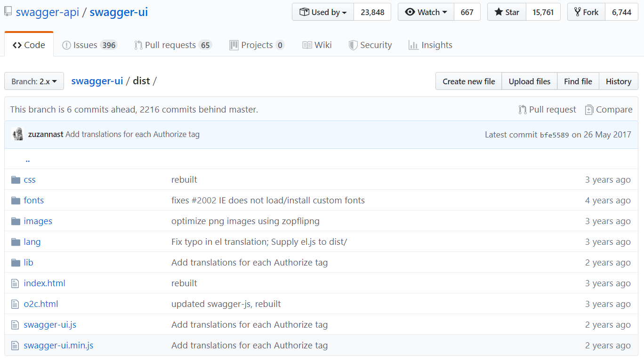644x363 pixels.
Task: Open the swagger-ui.js file link
Action: coord(50,325)
